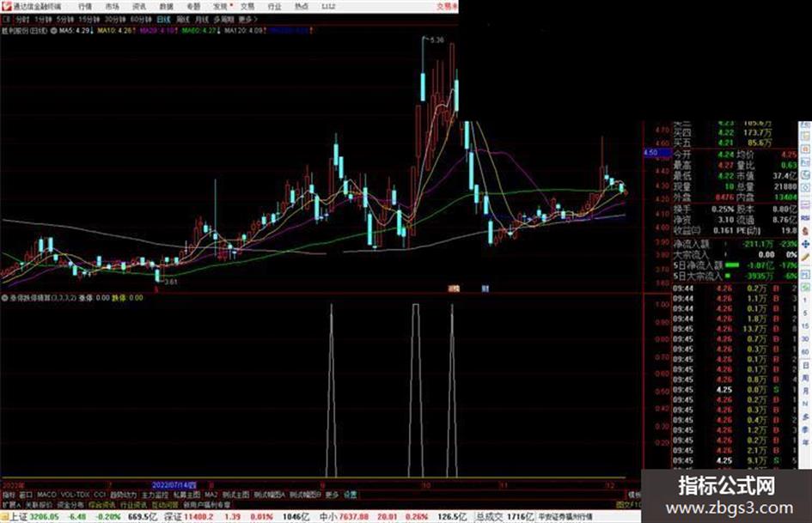Click the 设置 button in indicator bar
812x523 pixels.
pos(351,495)
